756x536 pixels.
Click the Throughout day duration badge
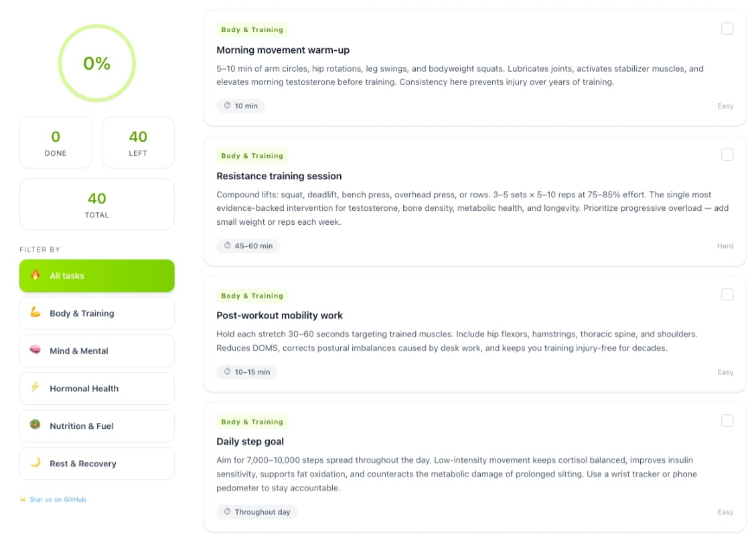click(x=257, y=512)
